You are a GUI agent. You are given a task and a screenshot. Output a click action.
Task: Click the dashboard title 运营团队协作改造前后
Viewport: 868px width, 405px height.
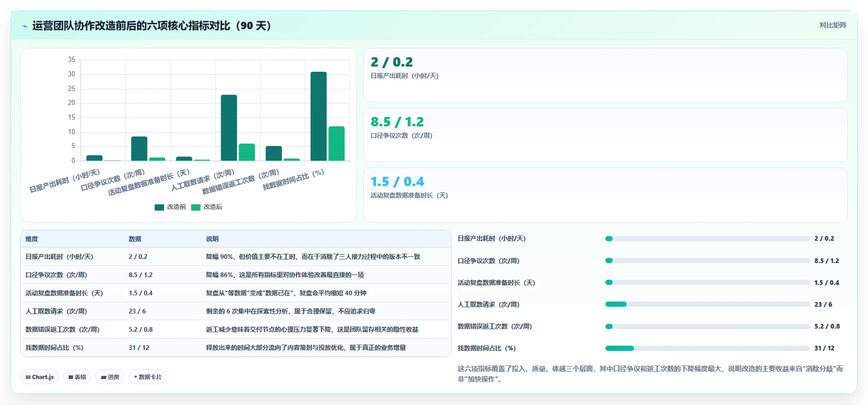pyautogui.click(x=151, y=26)
